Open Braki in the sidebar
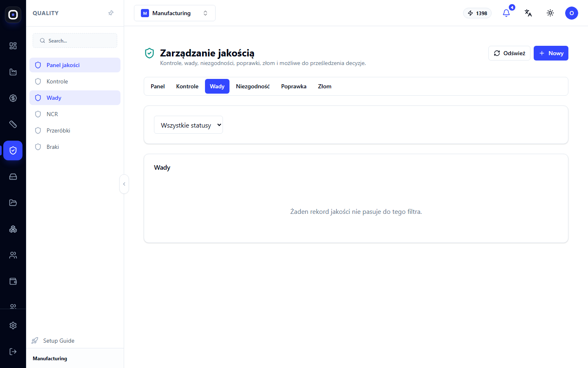 tap(75, 147)
